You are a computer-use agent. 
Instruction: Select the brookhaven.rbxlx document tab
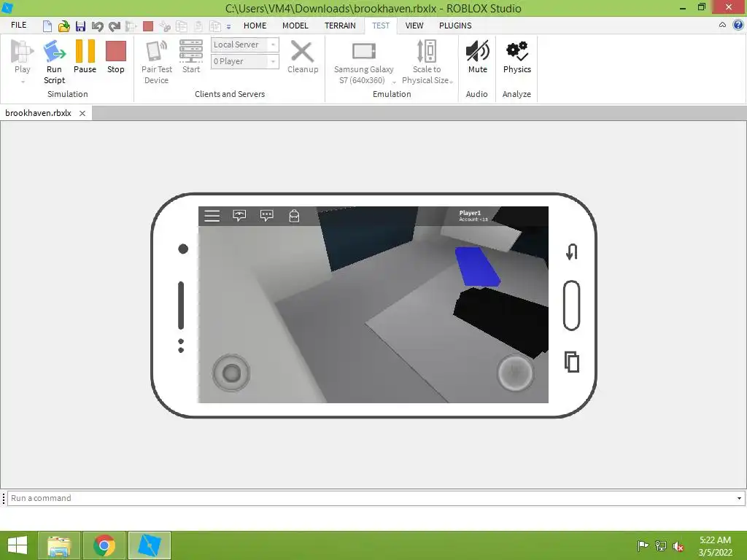click(38, 113)
